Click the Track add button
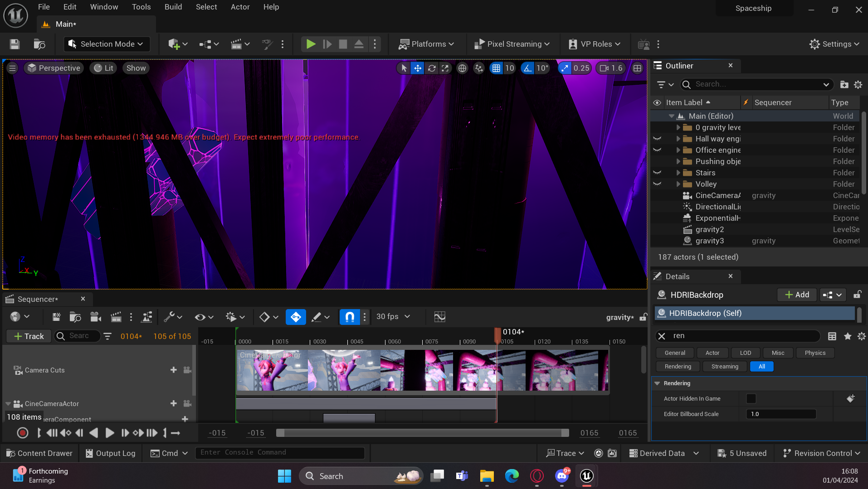 coord(29,336)
